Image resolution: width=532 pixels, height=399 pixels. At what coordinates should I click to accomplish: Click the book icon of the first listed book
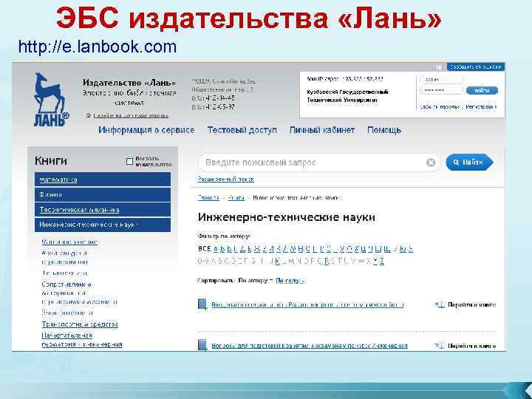point(202,304)
